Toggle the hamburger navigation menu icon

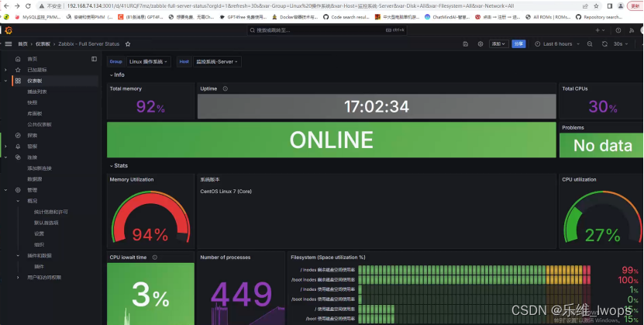tap(9, 44)
